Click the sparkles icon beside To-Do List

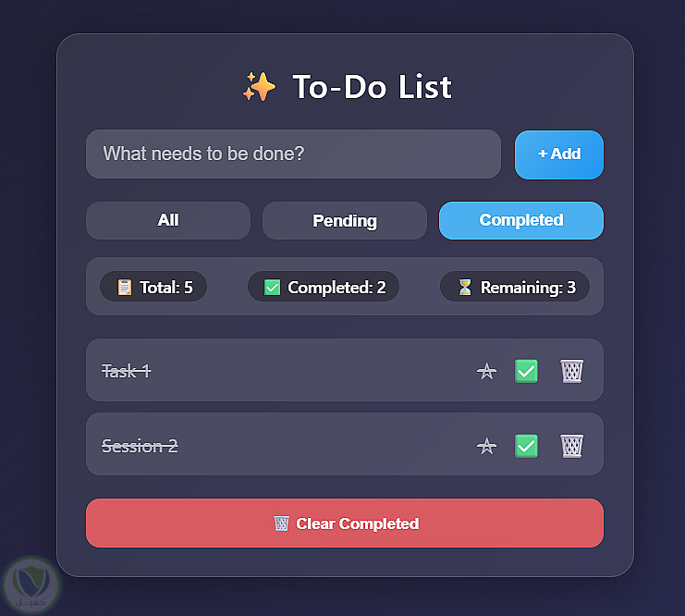tap(259, 87)
